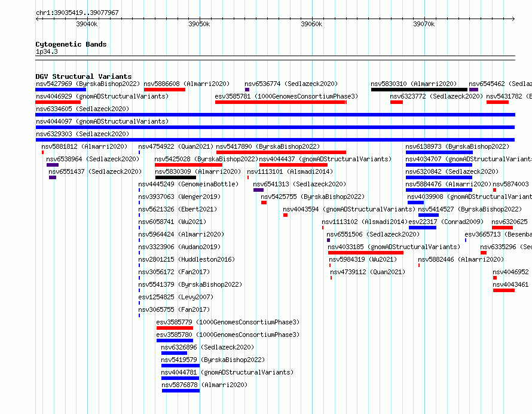Open esv22317 (Conrad2009) label

tap(446, 222)
